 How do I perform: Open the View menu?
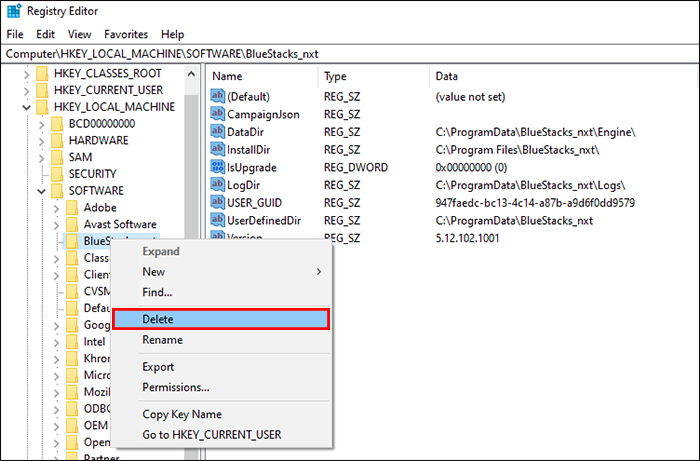coord(79,34)
